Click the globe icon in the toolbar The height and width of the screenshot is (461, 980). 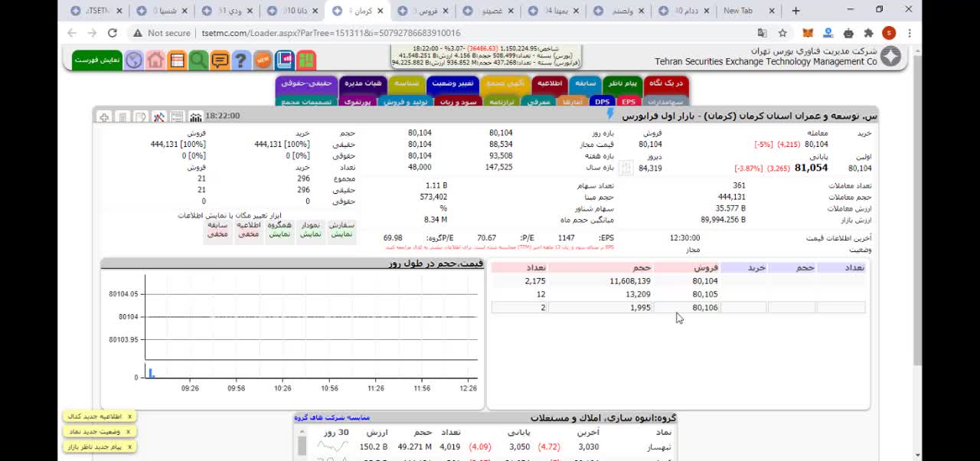point(134,60)
